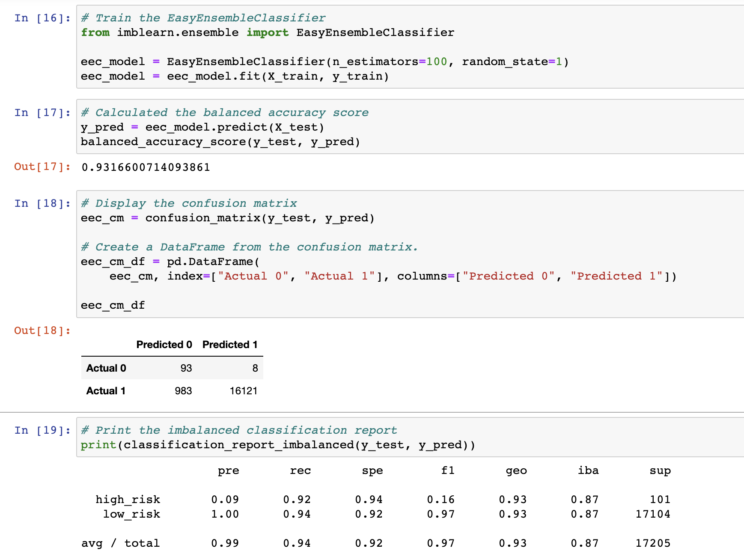Screen dimensions: 744x560
Task: Click the final eec_cm_df line in cell 18
Action: click(113, 305)
